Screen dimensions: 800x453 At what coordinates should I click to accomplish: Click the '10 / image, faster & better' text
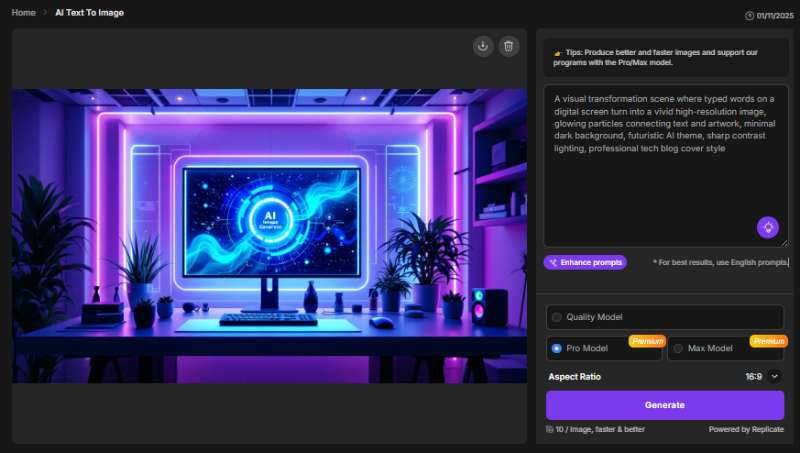[x=600, y=430]
